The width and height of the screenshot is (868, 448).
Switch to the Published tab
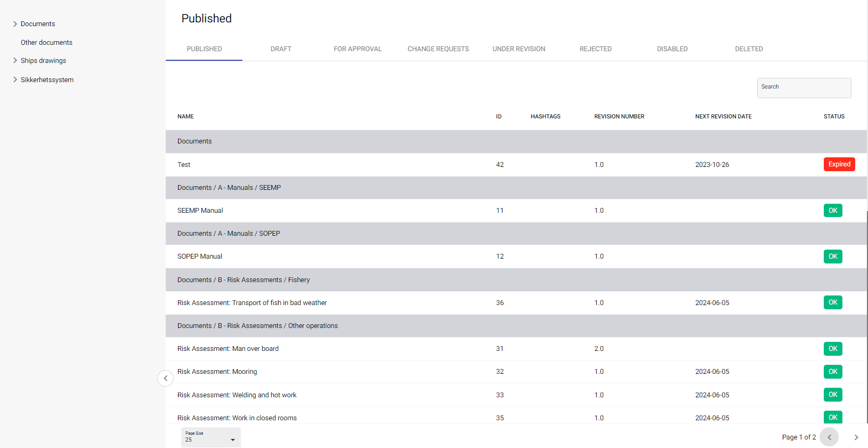pyautogui.click(x=204, y=49)
